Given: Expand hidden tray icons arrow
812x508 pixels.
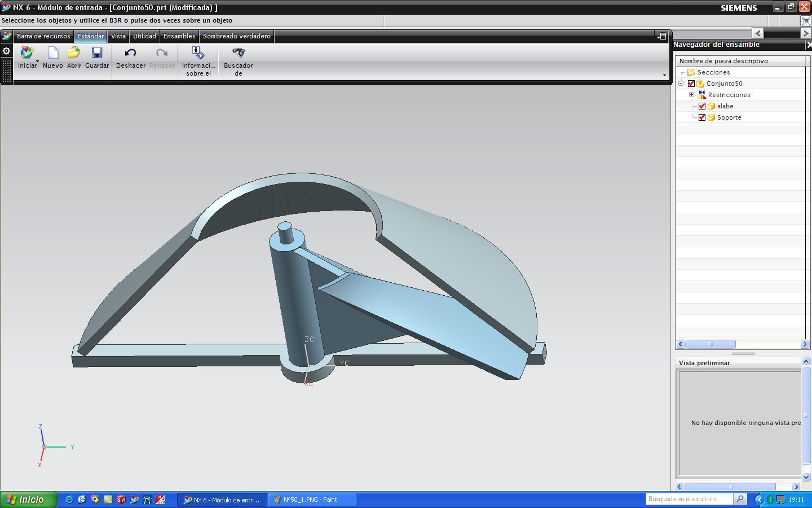Looking at the screenshot, I should click(759, 500).
